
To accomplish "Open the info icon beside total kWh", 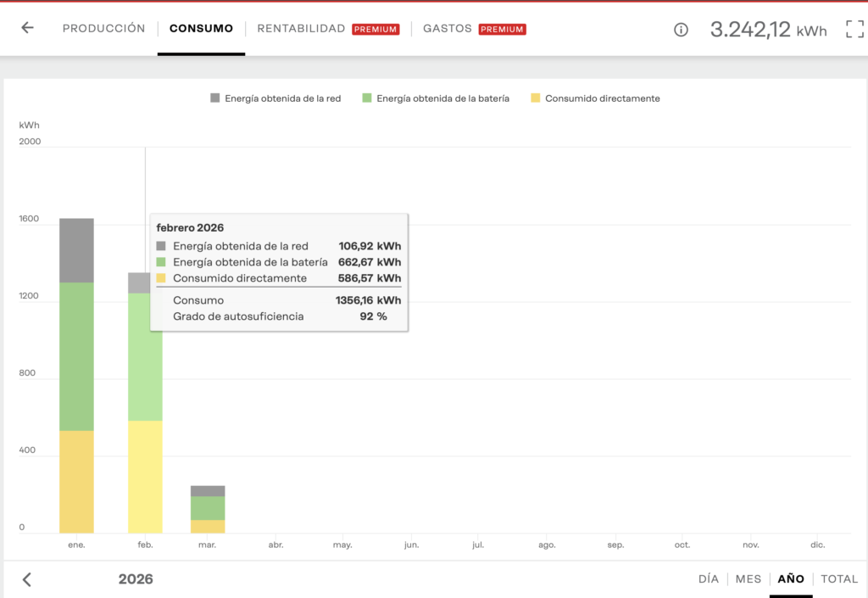I will (x=681, y=30).
